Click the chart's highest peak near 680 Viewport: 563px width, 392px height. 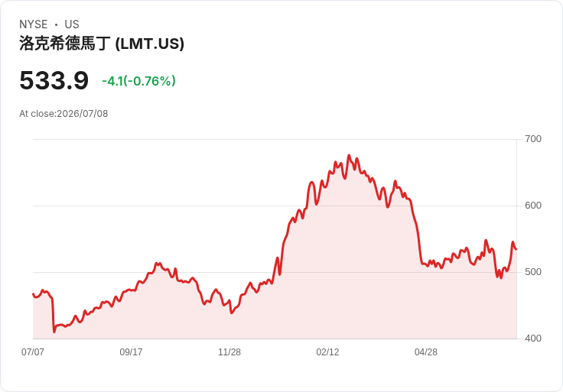pyautogui.click(x=349, y=155)
